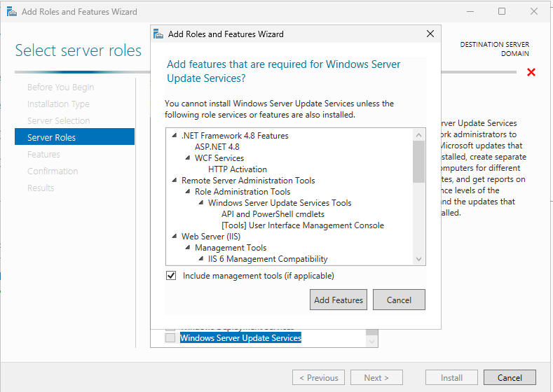
Task: Click the features list scroll up arrow
Action: [x=419, y=134]
